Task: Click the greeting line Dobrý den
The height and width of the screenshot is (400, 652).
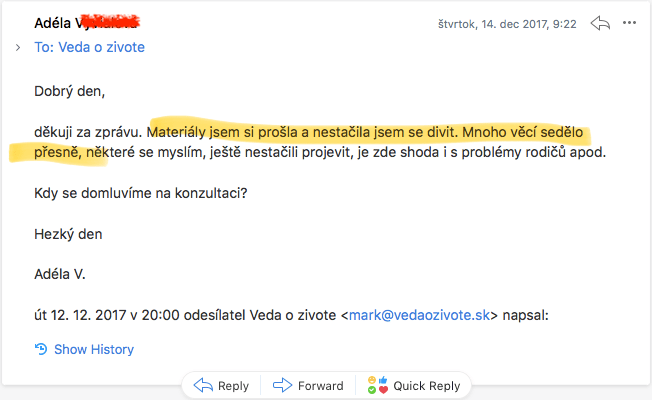Action: click(x=69, y=92)
